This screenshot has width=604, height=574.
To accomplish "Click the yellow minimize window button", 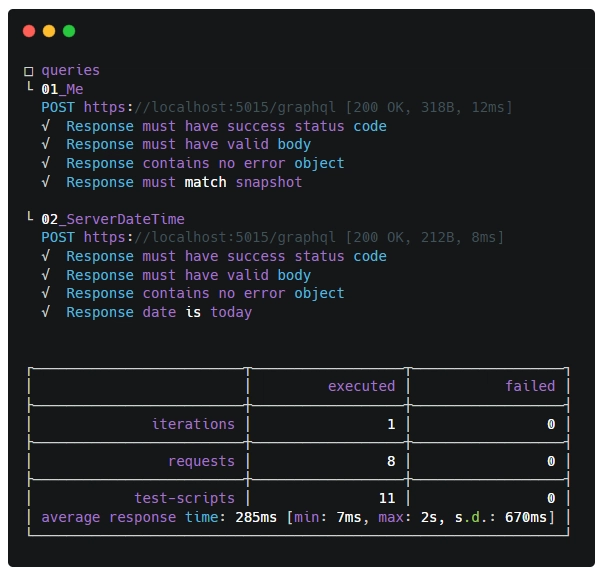I will [x=49, y=31].
